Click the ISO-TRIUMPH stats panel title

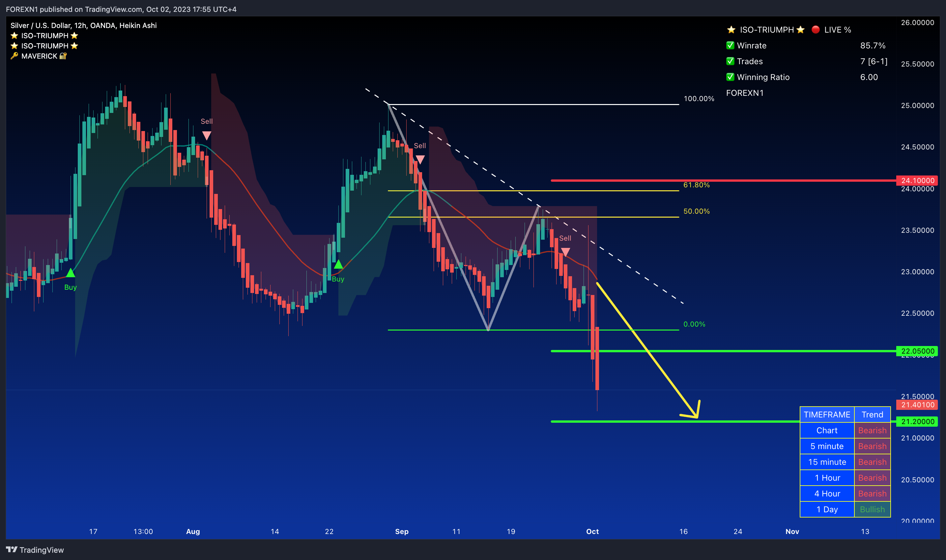(x=767, y=29)
